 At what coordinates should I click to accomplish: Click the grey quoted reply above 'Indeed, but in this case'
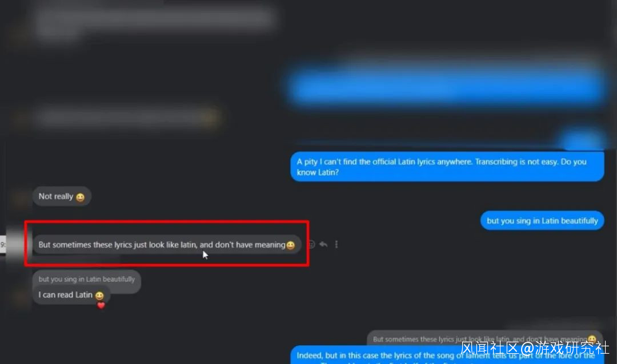tap(484, 339)
